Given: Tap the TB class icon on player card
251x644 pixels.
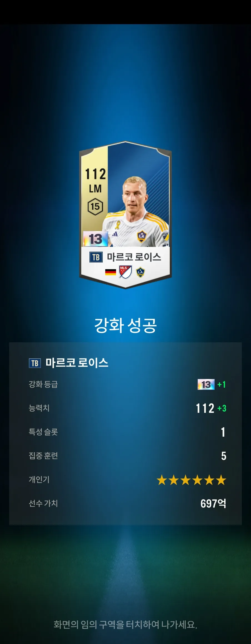Looking at the screenshot, I should tap(96, 257).
